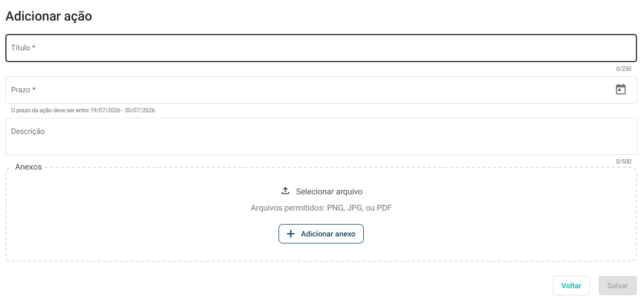Click the upload arrow icon beside Selecionar arquivo

click(x=285, y=191)
